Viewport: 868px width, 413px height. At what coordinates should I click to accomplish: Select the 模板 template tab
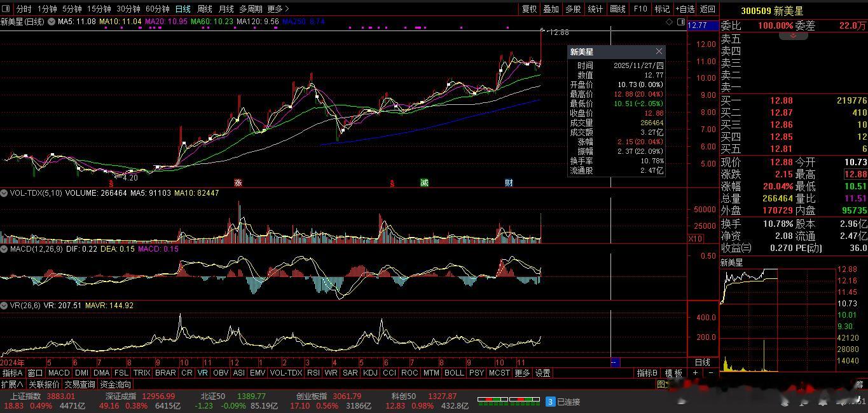tap(673, 373)
